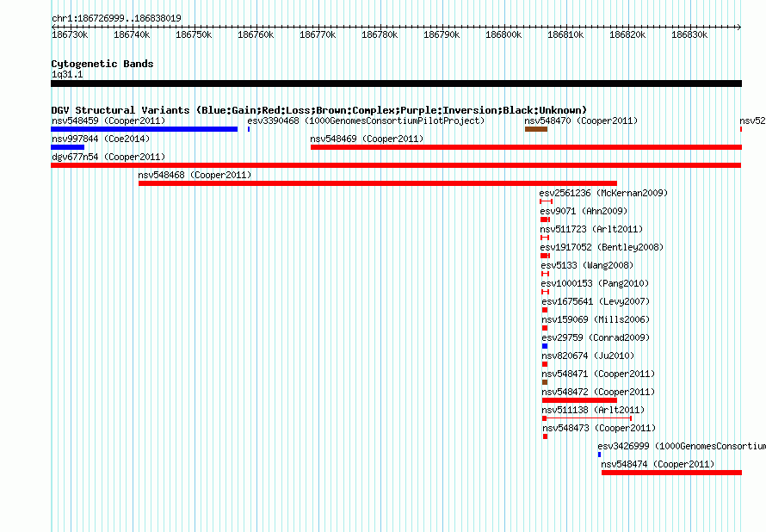Select the blue square under esv29759
The height and width of the screenshot is (532, 766).
545,346
